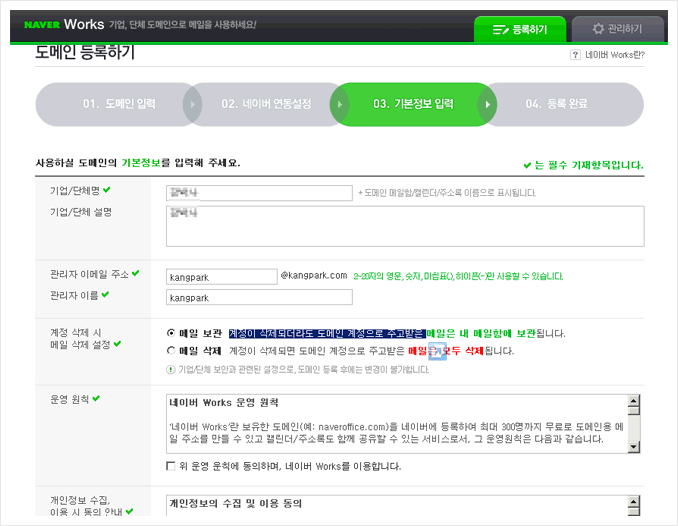
Task: Select the 메일 삭제 radio button
Action: pos(171,350)
